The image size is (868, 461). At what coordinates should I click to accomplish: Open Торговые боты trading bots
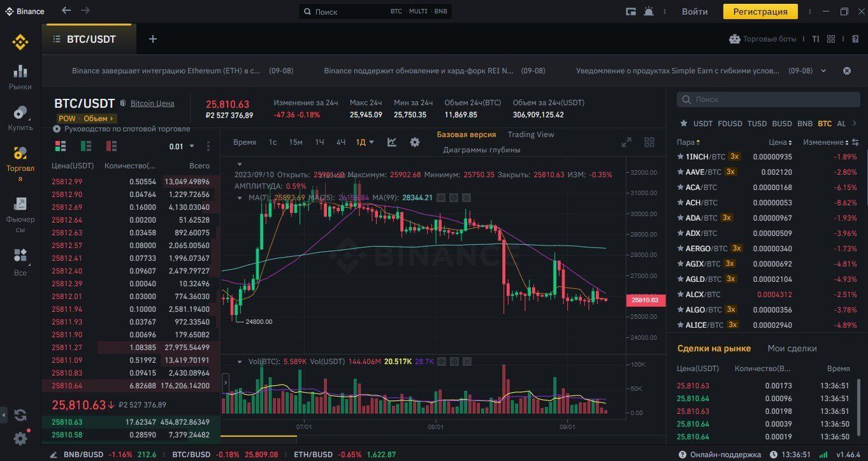763,39
